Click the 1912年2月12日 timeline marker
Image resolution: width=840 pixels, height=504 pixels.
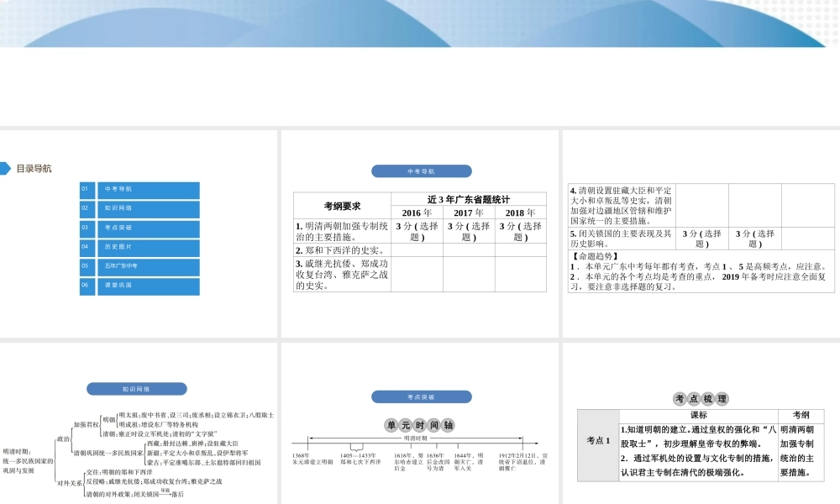522,462
